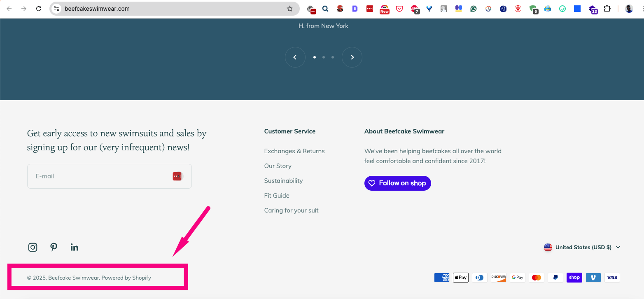Screen dimensions: 644x299
Task: Open the AdBlock Plus extension with badge 7
Action: (x=415, y=9)
